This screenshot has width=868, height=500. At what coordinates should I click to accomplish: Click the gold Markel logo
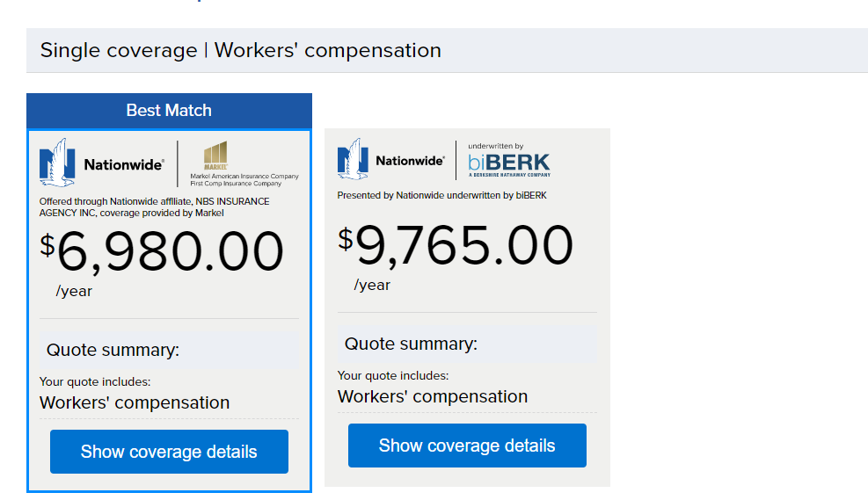point(215,155)
